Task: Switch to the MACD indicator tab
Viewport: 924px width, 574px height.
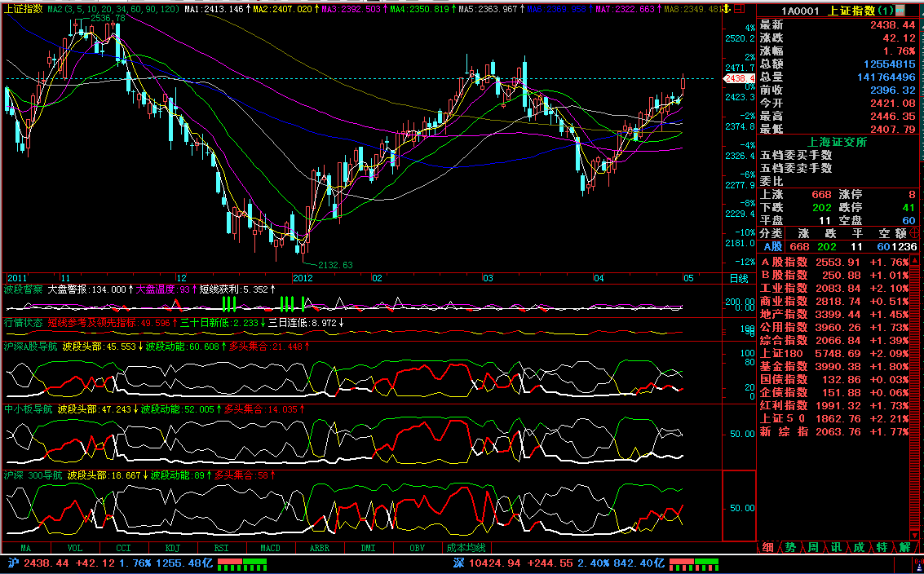Action: (270, 548)
